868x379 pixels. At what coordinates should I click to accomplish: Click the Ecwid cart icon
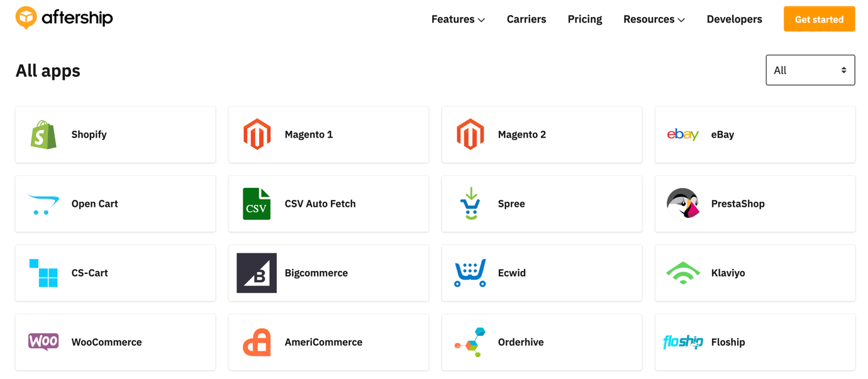(470, 273)
